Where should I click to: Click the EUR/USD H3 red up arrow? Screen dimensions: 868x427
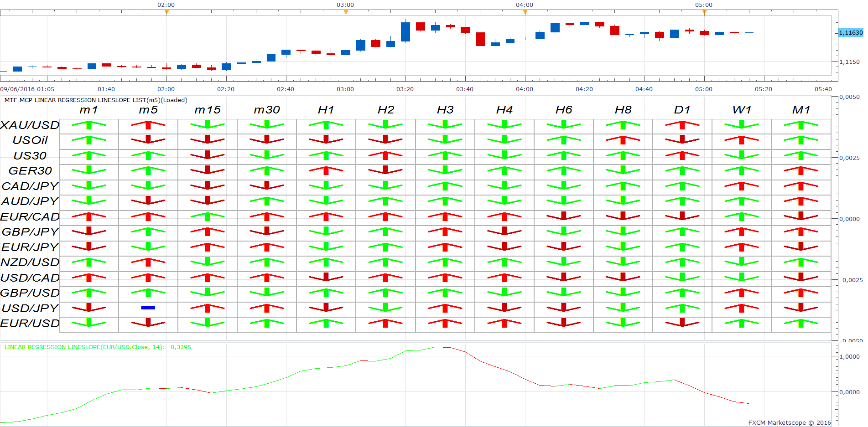pos(445,323)
